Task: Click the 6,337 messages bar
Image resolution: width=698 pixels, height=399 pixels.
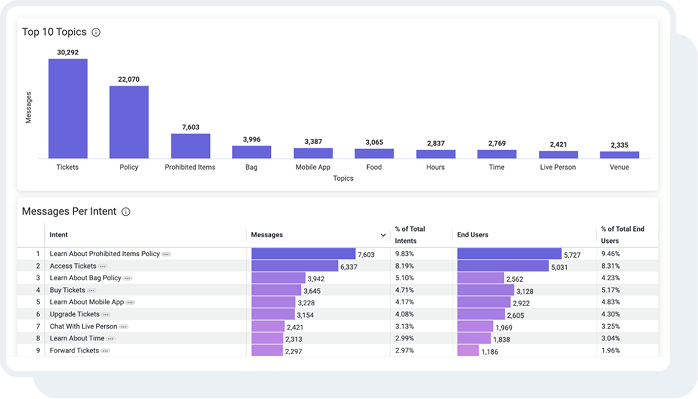Action: pos(295,266)
